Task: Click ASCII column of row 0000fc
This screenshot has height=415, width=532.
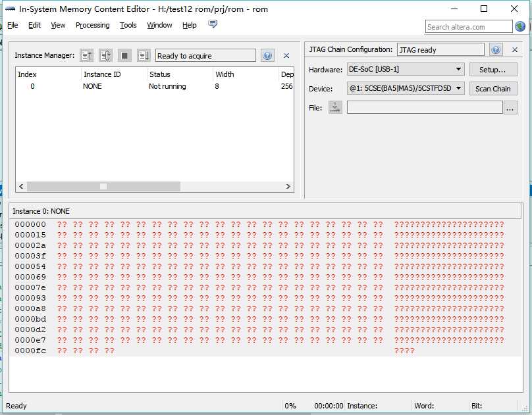Action: tap(404, 351)
